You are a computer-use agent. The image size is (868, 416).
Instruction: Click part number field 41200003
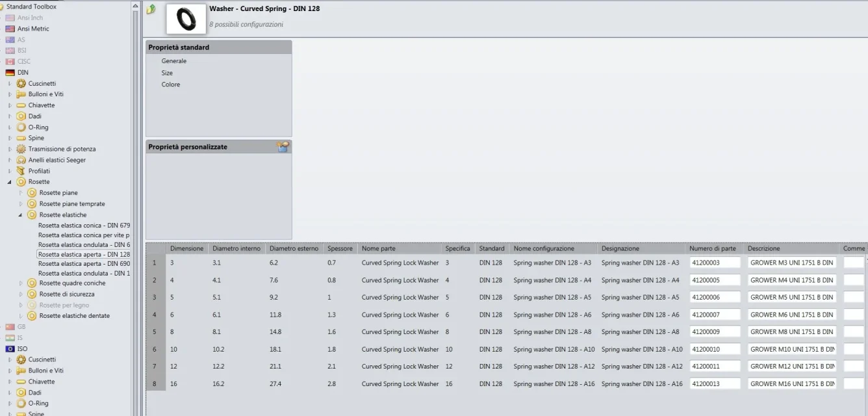click(x=715, y=263)
